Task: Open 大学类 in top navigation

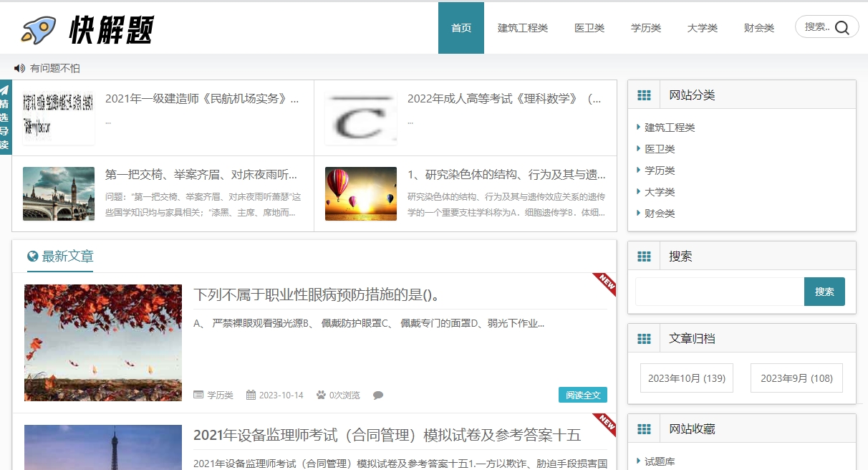Action: pyautogui.click(x=703, y=28)
